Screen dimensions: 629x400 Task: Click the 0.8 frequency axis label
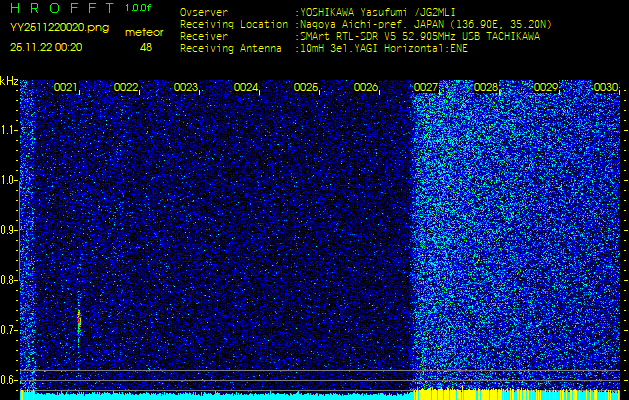coord(9,280)
